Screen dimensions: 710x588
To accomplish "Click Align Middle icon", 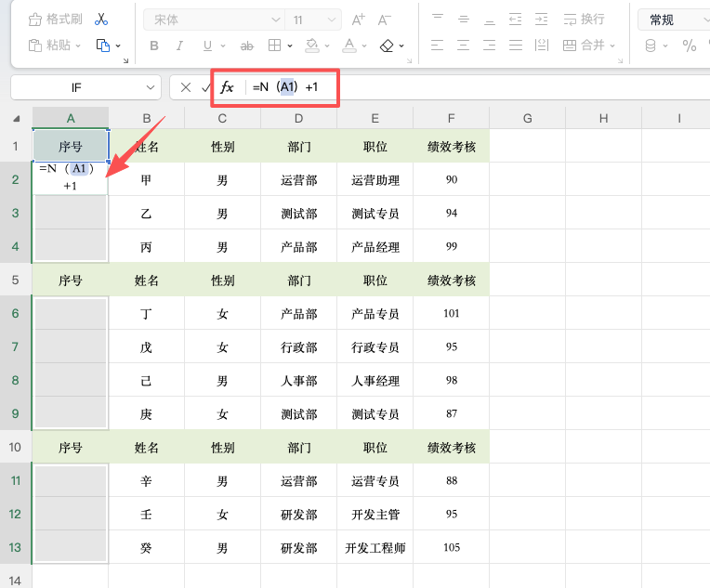I will tap(463, 19).
